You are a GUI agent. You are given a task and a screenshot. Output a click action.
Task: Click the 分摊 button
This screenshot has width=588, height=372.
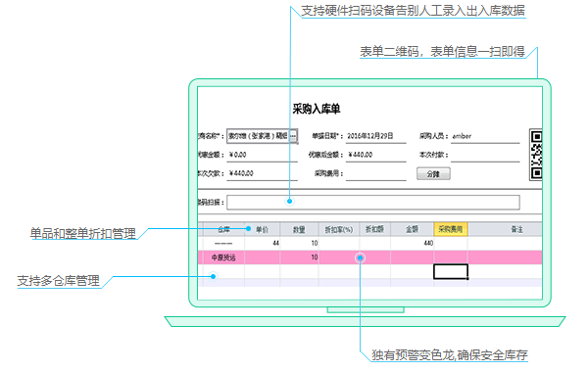(x=433, y=174)
